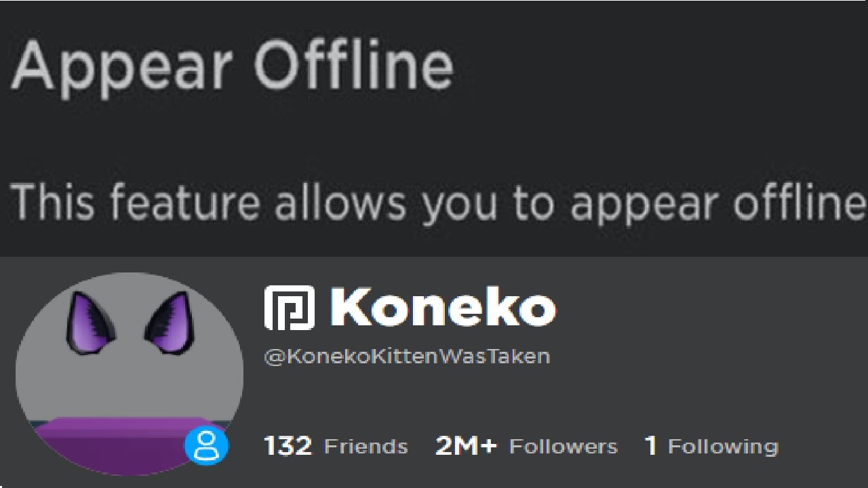This screenshot has height=488, width=868.
Task: View the 2M+ followers count
Action: pyautogui.click(x=466, y=446)
